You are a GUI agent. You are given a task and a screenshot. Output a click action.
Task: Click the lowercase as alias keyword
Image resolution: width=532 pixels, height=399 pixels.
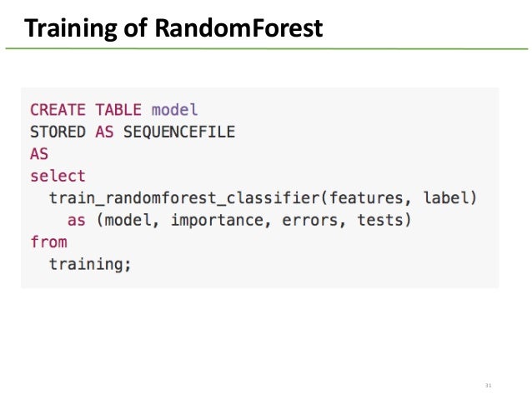(x=77, y=221)
